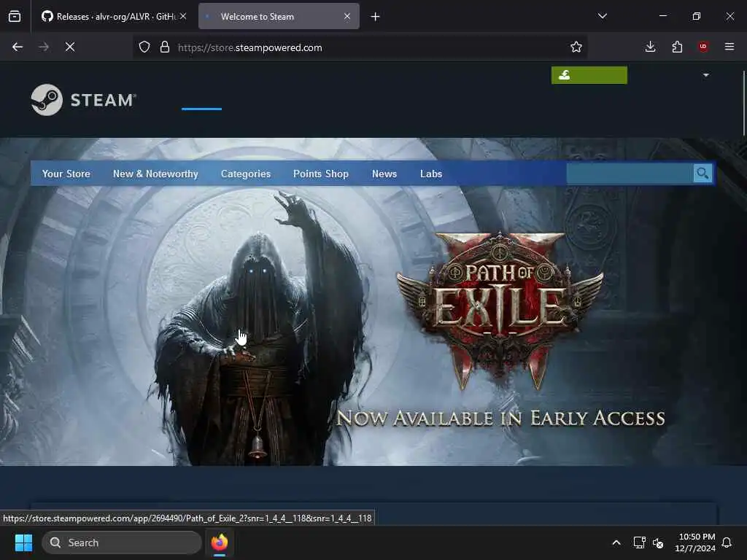Close the Releases alvr-org/ALVR tab
The height and width of the screenshot is (560, 747).
tap(183, 16)
